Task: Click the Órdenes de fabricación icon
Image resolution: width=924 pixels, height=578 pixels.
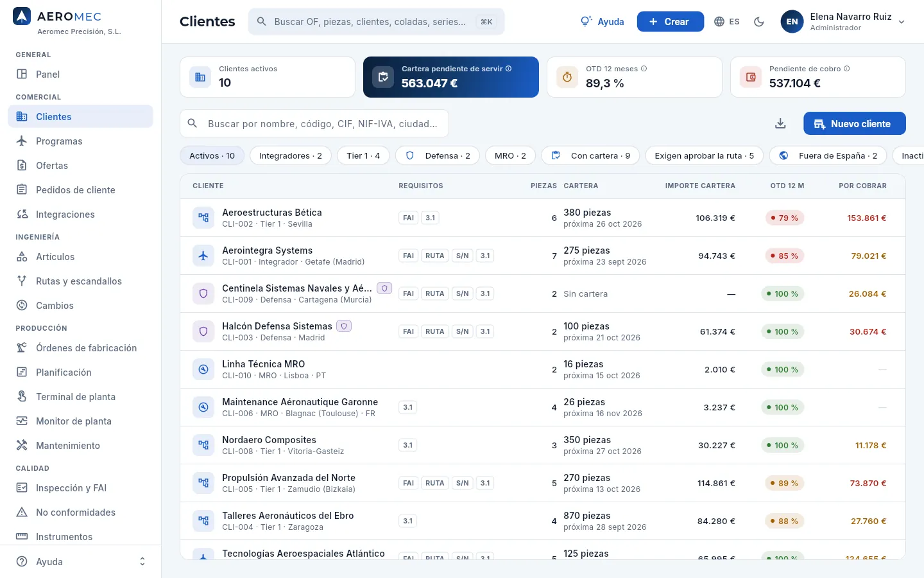Action: [x=22, y=348]
